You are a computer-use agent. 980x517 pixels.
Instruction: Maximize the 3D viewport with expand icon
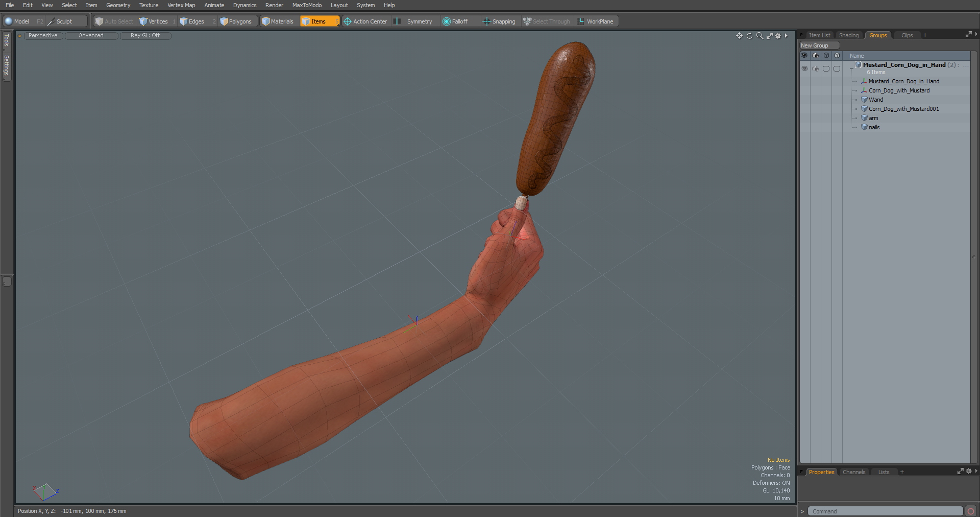point(769,36)
